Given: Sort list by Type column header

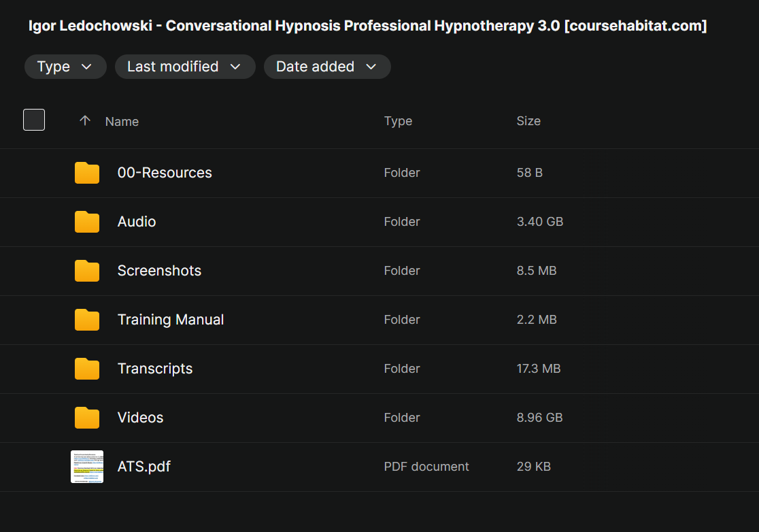Looking at the screenshot, I should coord(398,121).
